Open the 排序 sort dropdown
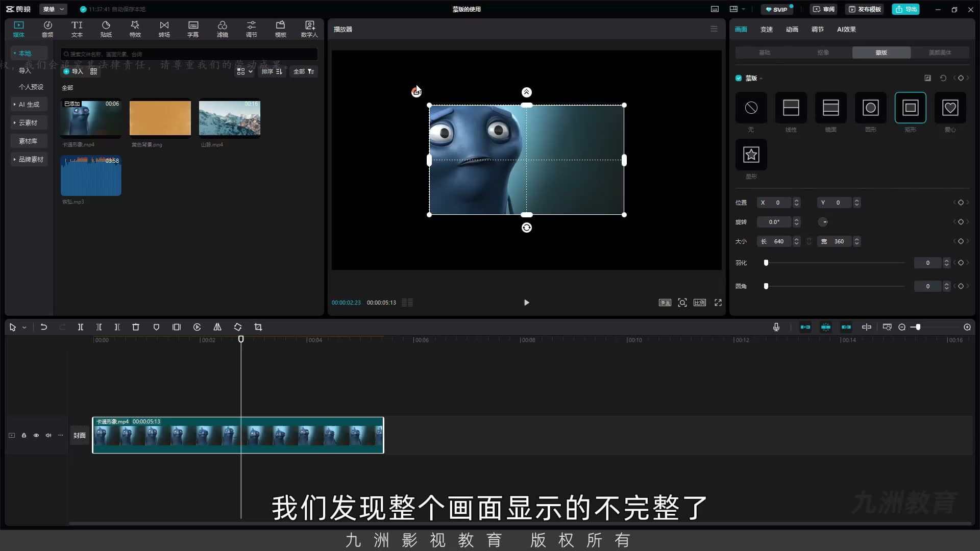The image size is (980, 551). tap(272, 71)
